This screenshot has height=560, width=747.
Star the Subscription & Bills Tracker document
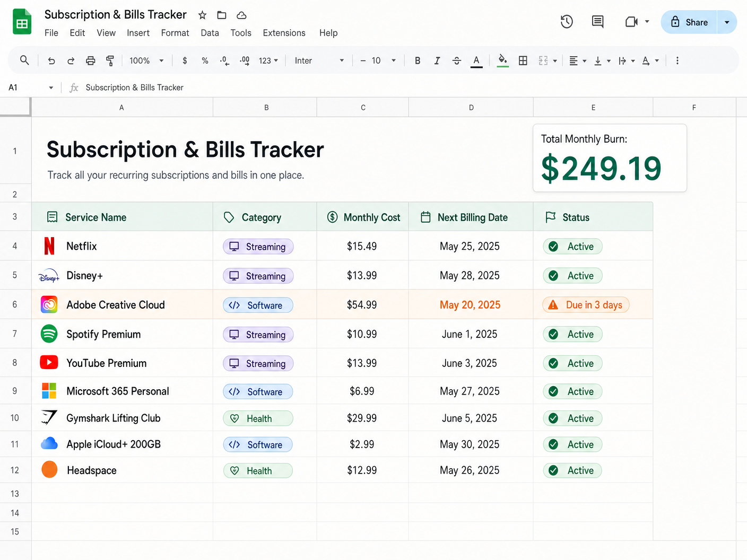click(x=202, y=15)
